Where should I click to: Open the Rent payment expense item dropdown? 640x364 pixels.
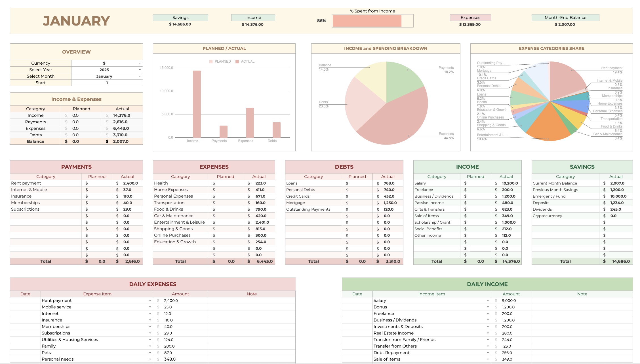click(x=150, y=300)
